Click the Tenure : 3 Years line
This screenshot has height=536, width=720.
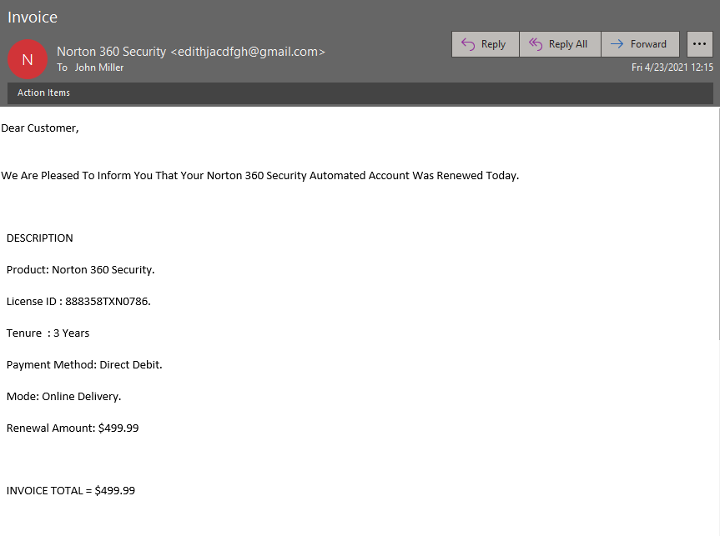[48, 333]
